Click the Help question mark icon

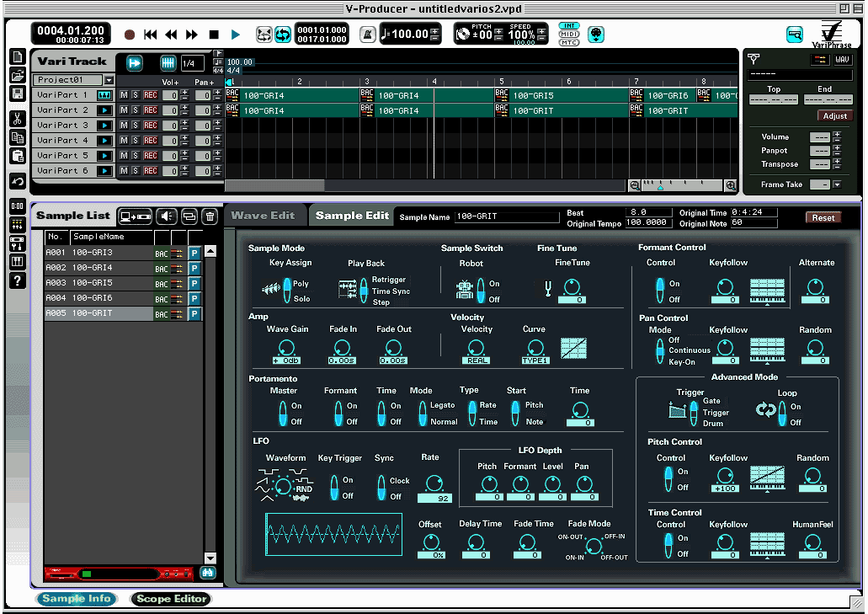tap(18, 280)
